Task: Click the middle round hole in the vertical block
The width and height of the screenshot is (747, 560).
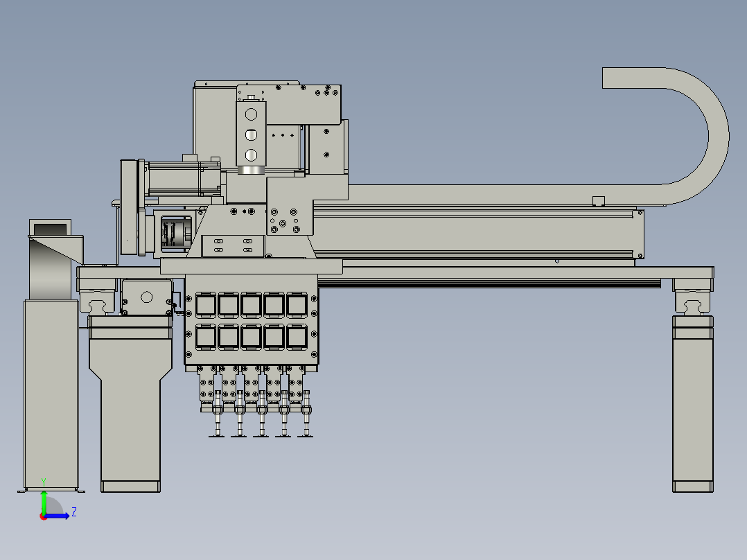Action: point(251,135)
